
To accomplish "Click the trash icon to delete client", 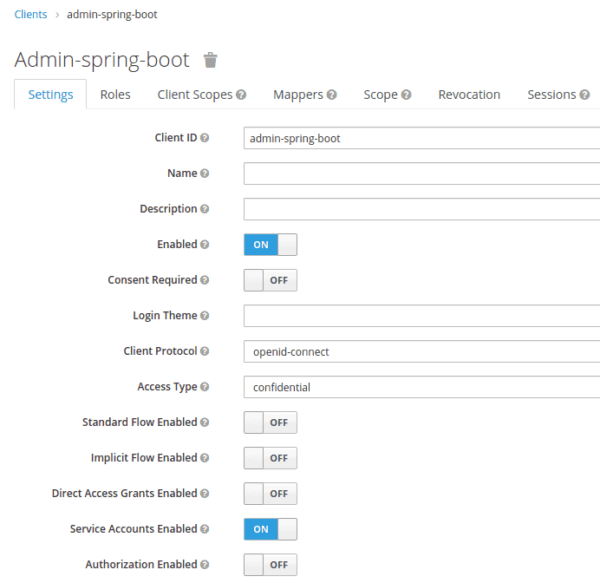I will (x=210, y=60).
